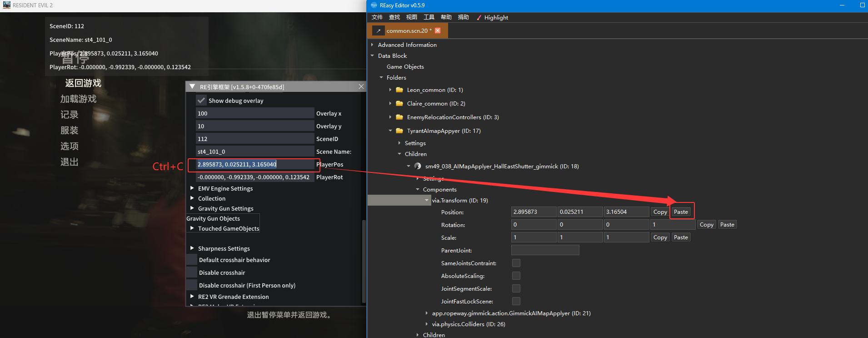The image size is (868, 338).
Task: Enable Disable crosshair checkbox
Action: [191, 272]
